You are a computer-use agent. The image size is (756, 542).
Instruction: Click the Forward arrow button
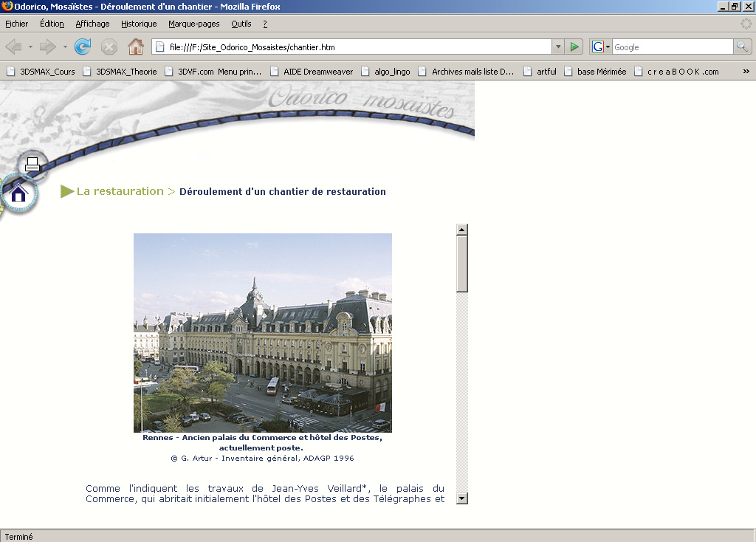point(48,47)
